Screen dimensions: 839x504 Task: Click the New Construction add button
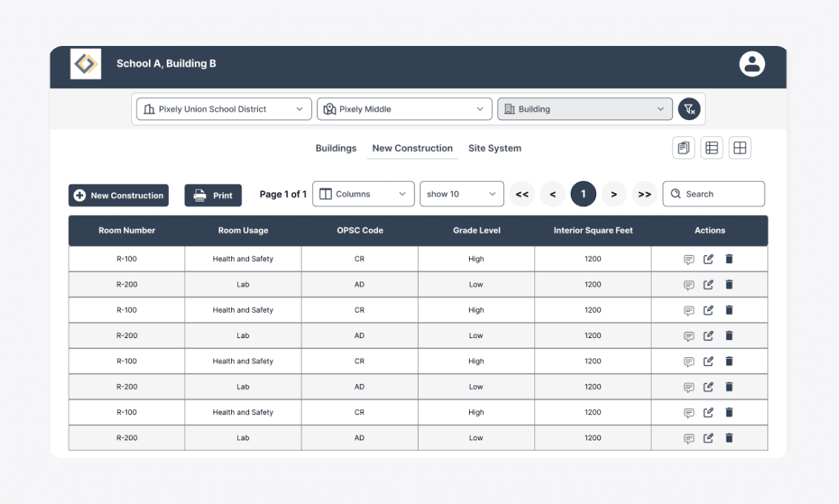tap(119, 196)
